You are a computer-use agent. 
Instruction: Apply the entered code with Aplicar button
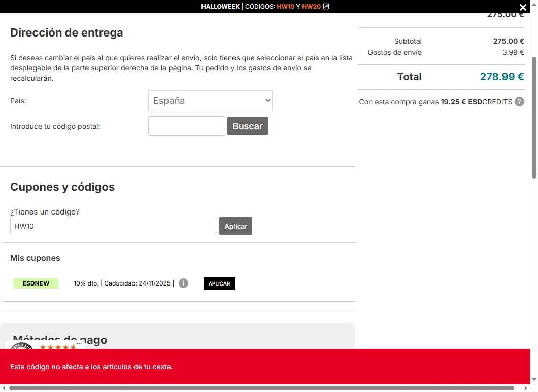(x=236, y=226)
